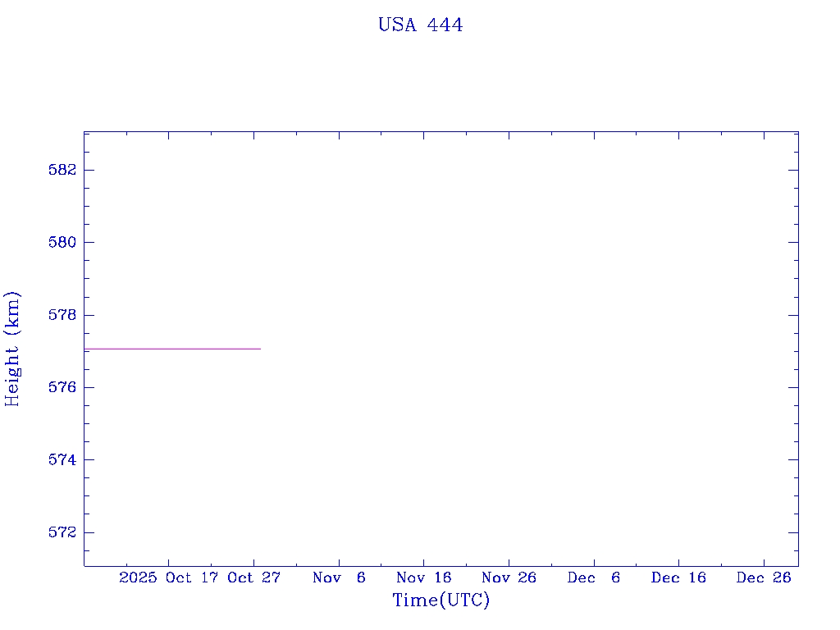
Task: Select the 580 height tick label
Action: click(62, 242)
